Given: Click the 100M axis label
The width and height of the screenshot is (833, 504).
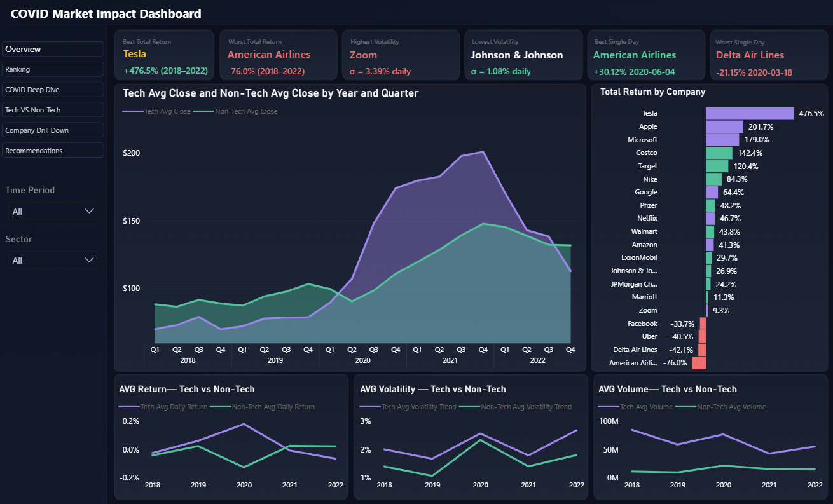Looking at the screenshot, I should (x=609, y=421).
